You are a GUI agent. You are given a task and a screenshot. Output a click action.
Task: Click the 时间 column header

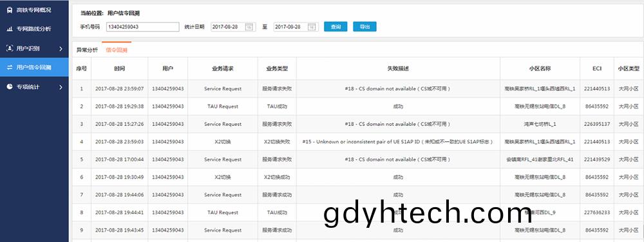pyautogui.click(x=120, y=69)
